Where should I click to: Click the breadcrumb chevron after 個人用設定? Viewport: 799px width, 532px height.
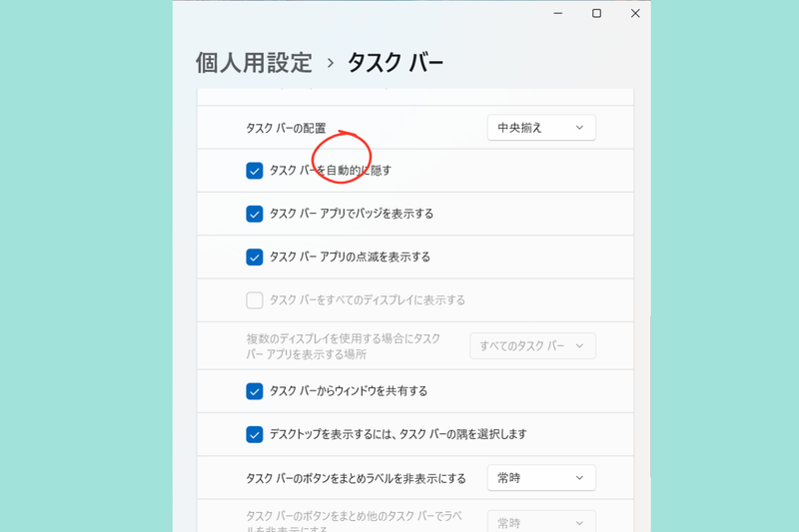331,63
